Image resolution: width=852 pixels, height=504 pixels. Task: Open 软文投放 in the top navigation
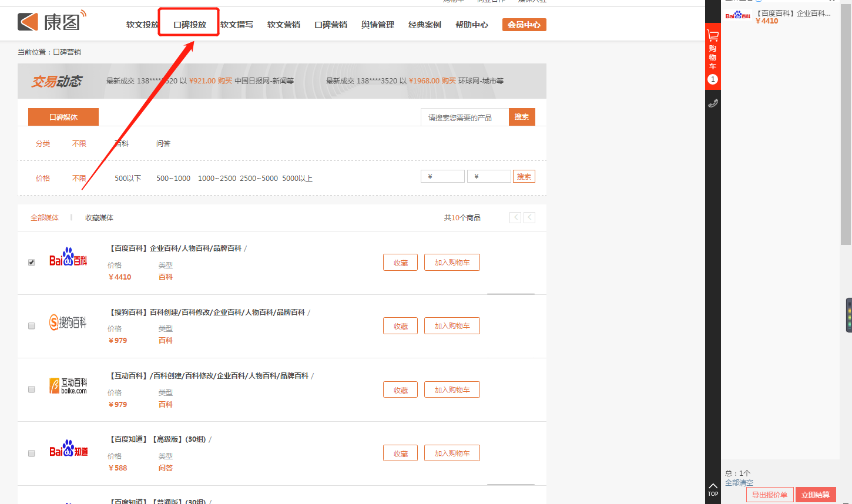[142, 25]
